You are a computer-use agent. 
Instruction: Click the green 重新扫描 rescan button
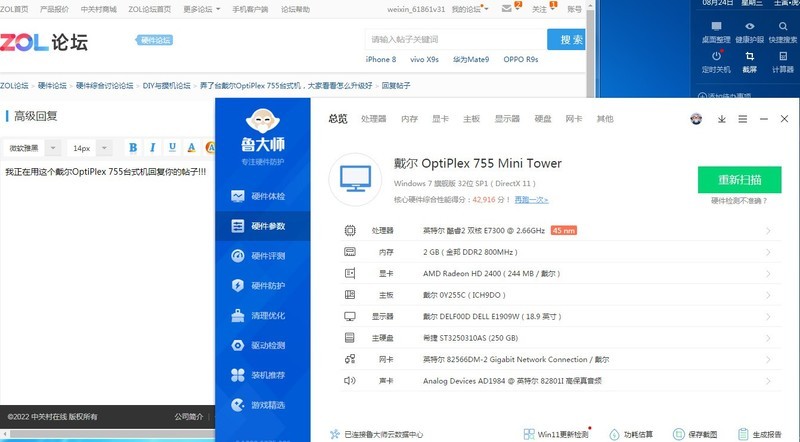tap(739, 180)
